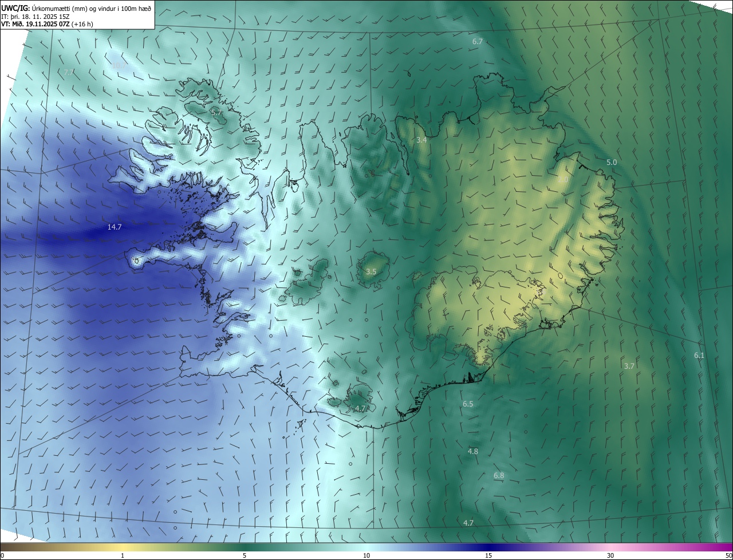Click the color scale tick labeled 5
This screenshot has width=733, height=560.
(x=245, y=555)
